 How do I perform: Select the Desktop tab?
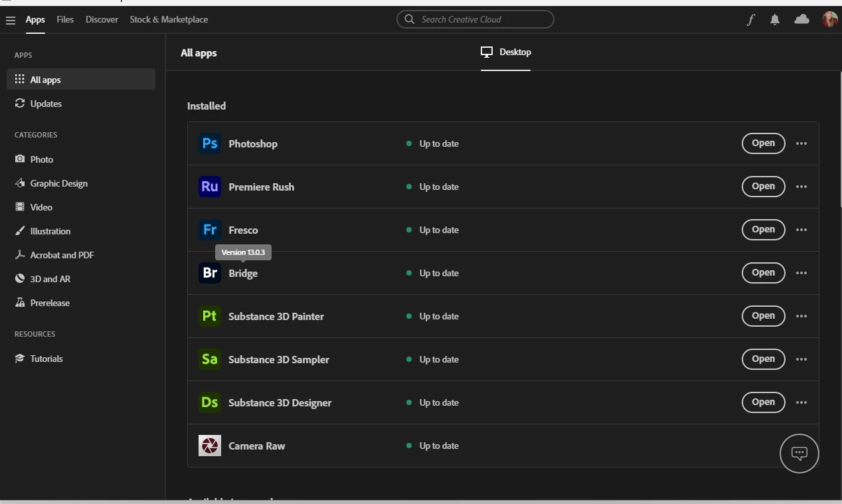pos(506,52)
